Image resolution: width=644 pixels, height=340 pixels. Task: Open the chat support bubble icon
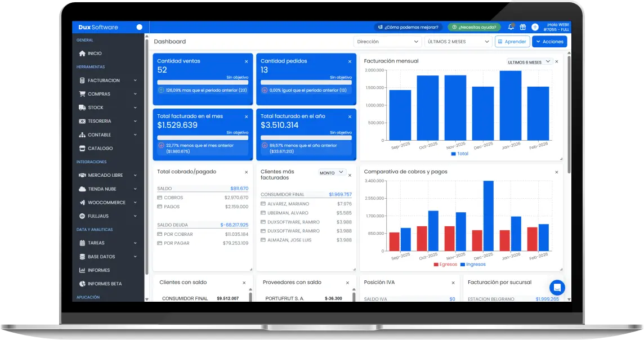click(557, 287)
